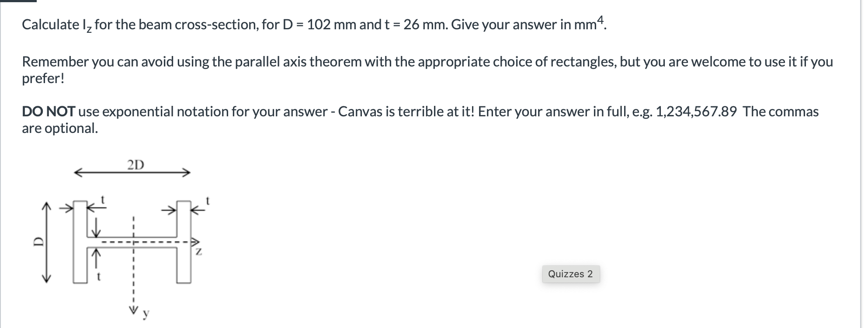The height and width of the screenshot is (328, 868).
Task: Click the bold DO NOT warning text
Action: (x=48, y=112)
